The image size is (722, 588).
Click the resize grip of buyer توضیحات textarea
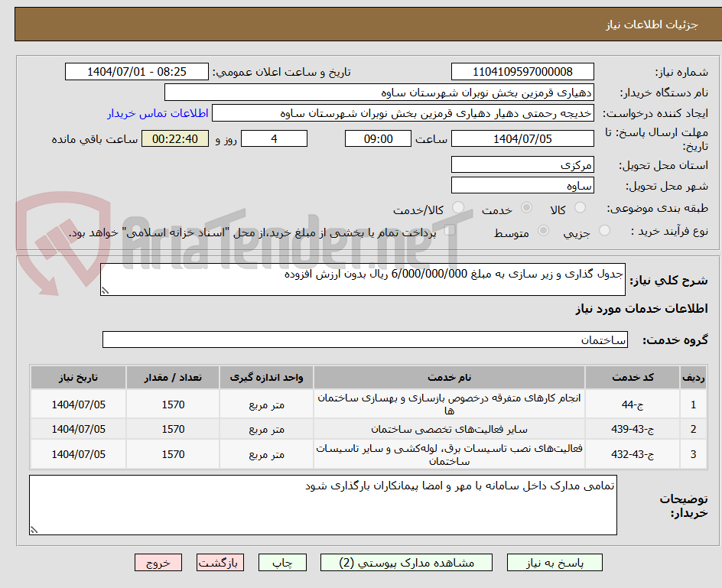(x=34, y=529)
